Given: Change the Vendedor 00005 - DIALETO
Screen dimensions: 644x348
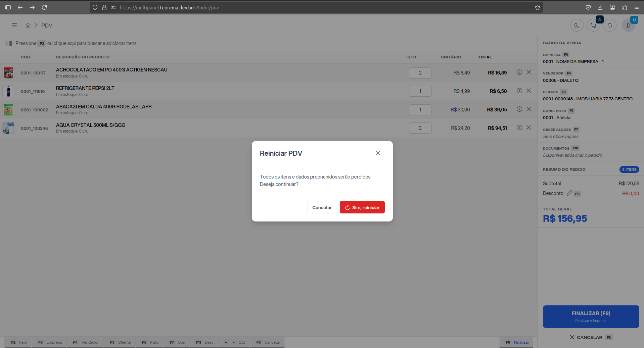Looking at the screenshot, I should coord(591,77).
